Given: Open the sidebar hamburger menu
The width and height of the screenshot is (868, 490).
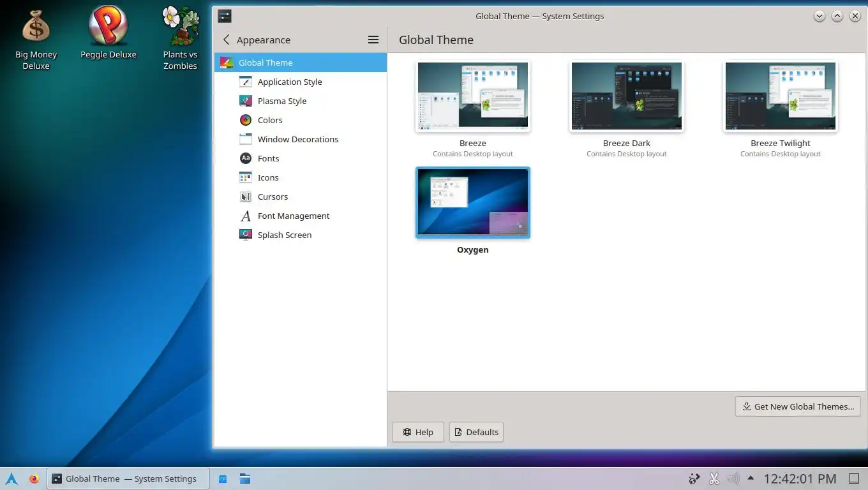Looking at the screenshot, I should tap(373, 40).
